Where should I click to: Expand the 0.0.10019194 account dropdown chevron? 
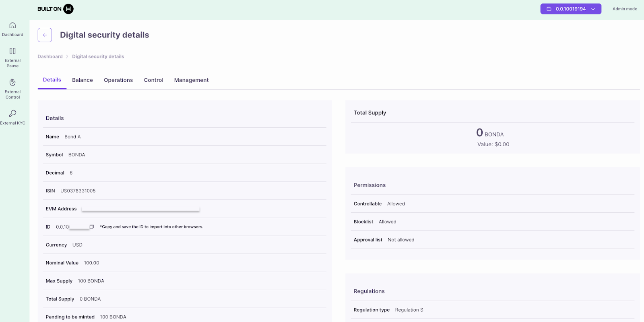point(593,9)
